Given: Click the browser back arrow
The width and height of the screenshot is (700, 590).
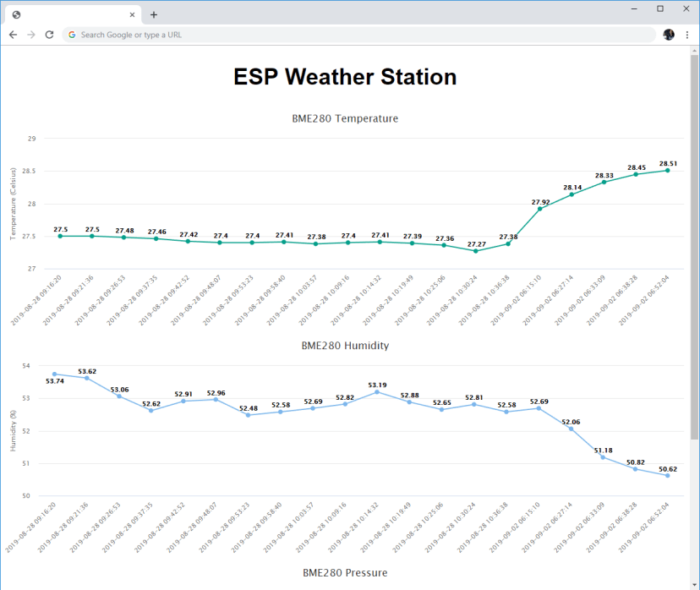Looking at the screenshot, I should click(12, 35).
